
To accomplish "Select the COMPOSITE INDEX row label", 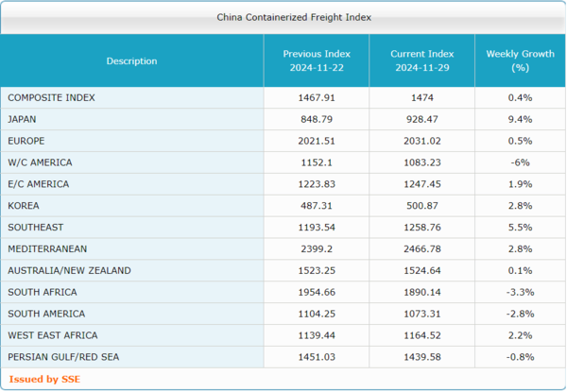I will (51, 97).
